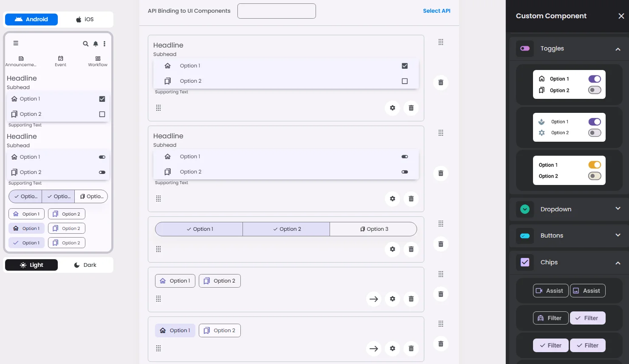629x364 pixels.
Task: Open settings gear for first Headline card
Action: pos(392,108)
